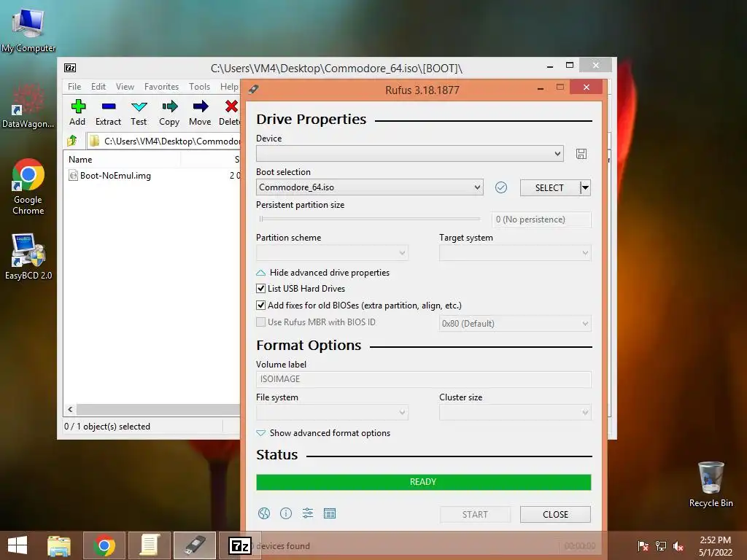
Task: Click the Volume label field ISOIMAGE
Action: pos(424,379)
